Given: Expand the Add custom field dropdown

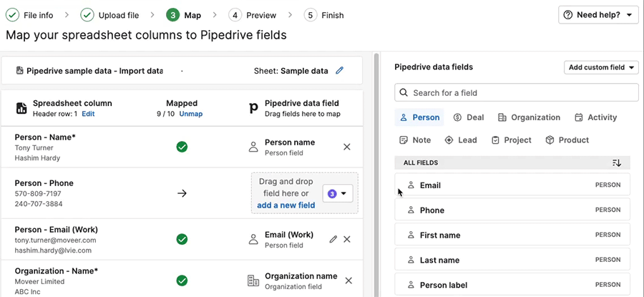Looking at the screenshot, I should tap(601, 67).
